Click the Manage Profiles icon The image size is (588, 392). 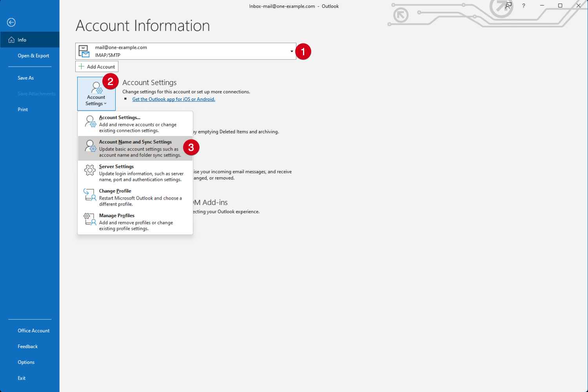(90, 219)
